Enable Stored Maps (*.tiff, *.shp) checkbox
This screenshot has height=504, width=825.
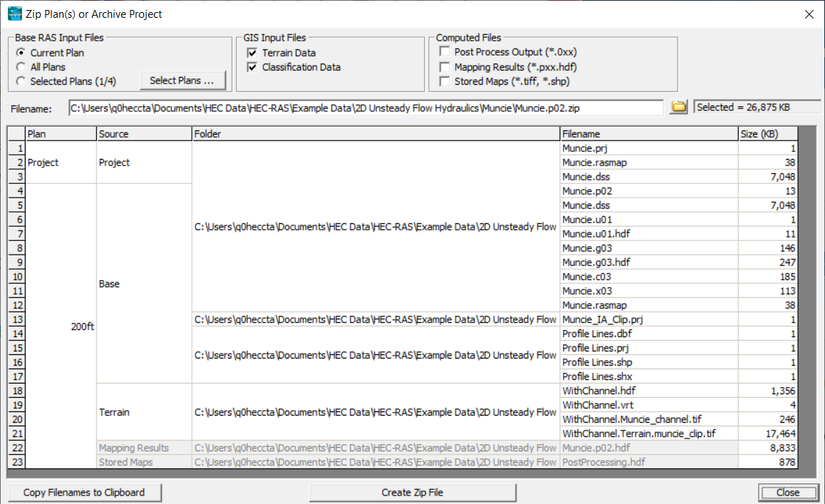[445, 81]
